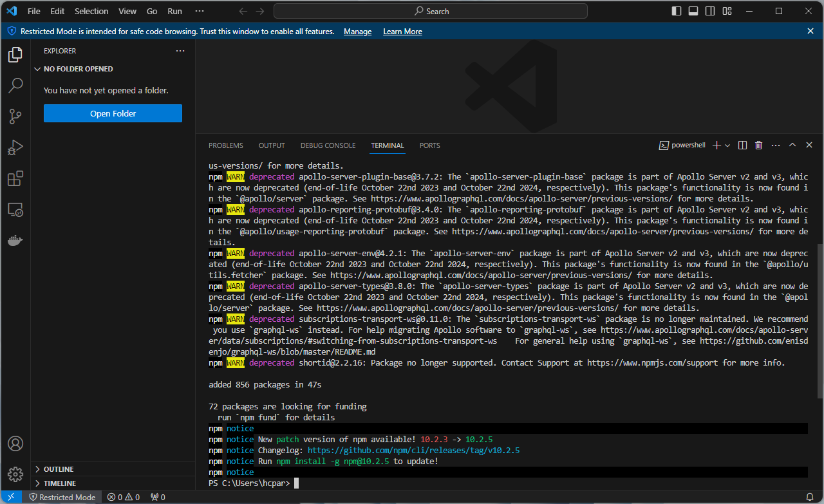This screenshot has height=504, width=824.
Task: Open the launch profile dropdown beside plus
Action: (x=727, y=145)
